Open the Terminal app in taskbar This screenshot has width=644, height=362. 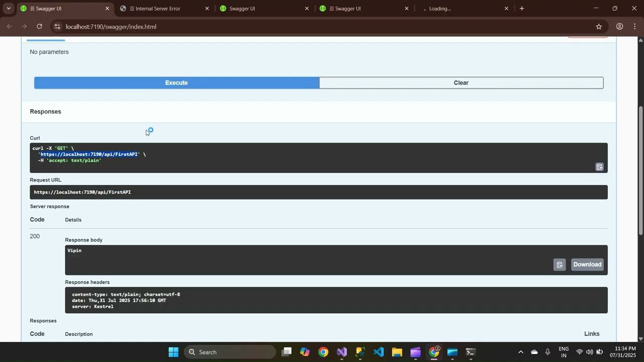pos(470,352)
